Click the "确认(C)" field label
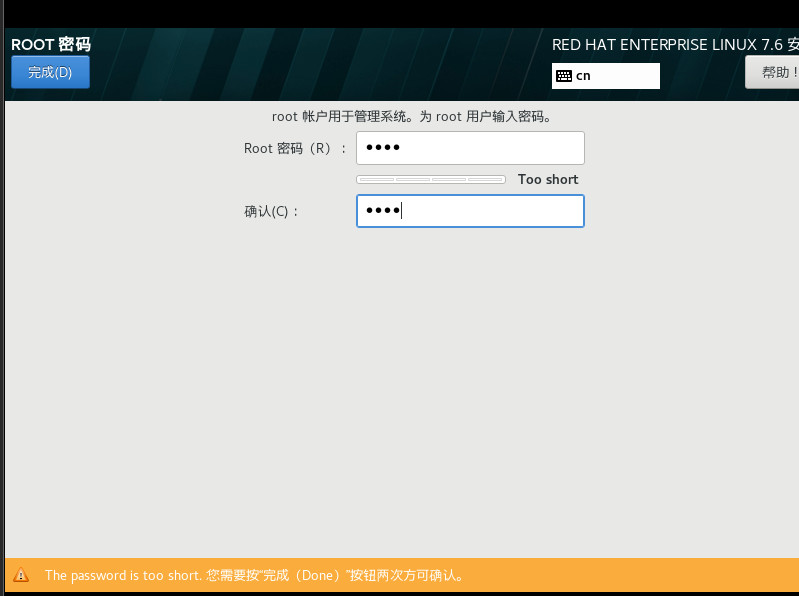 tap(272, 212)
